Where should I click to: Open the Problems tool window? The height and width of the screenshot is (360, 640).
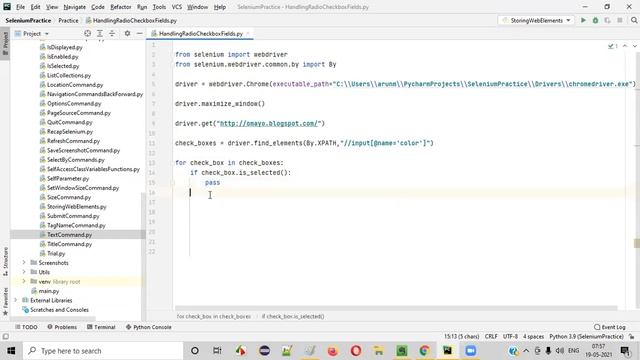tap(62, 327)
